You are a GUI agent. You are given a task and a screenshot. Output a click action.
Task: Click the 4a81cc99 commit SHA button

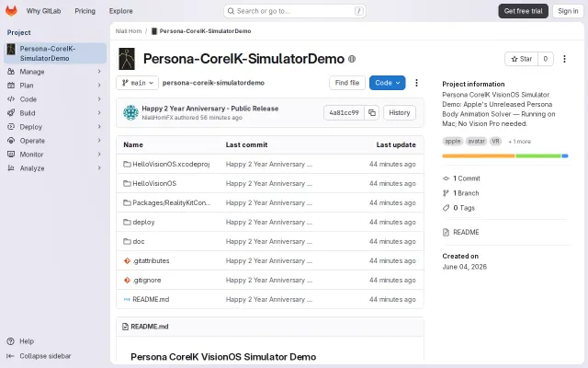[344, 112]
